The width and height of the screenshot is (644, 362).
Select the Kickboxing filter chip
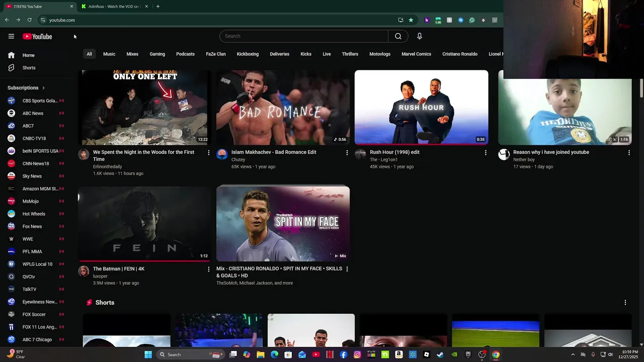click(x=248, y=54)
